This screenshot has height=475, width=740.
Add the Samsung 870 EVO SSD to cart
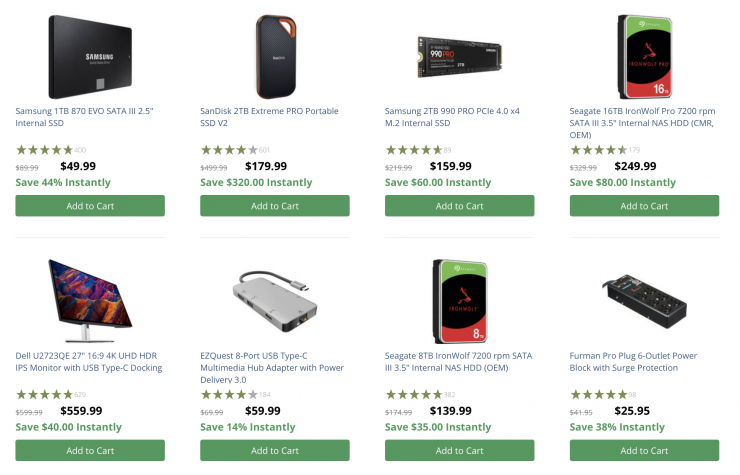(x=90, y=206)
